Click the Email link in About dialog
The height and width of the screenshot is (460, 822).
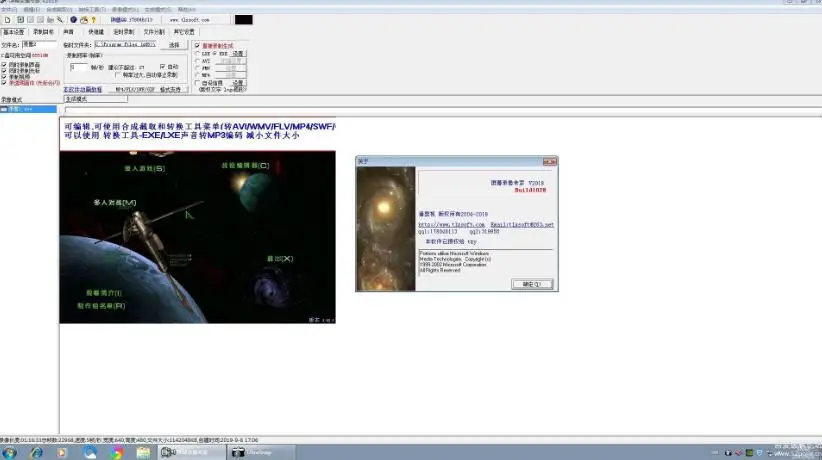tap(522, 224)
